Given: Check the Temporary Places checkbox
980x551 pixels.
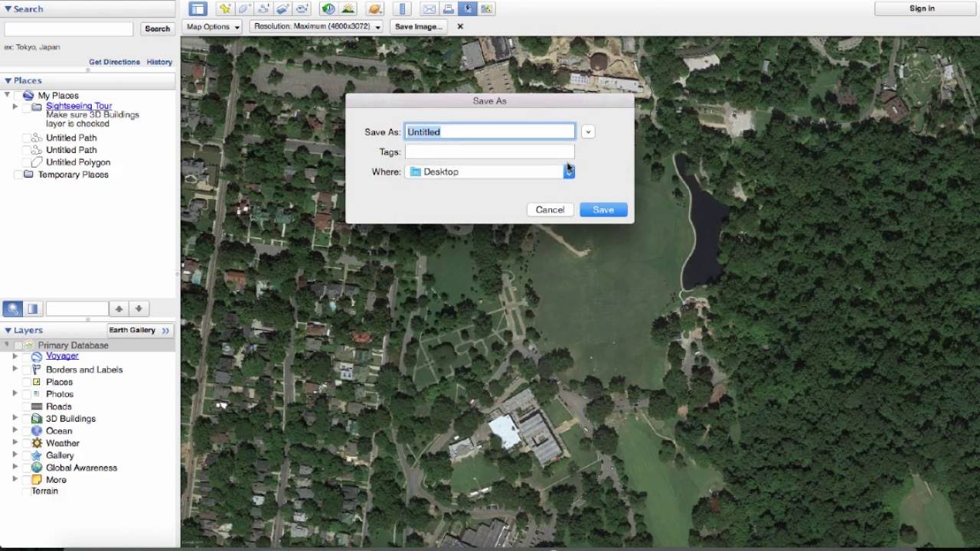Looking at the screenshot, I should (18, 174).
